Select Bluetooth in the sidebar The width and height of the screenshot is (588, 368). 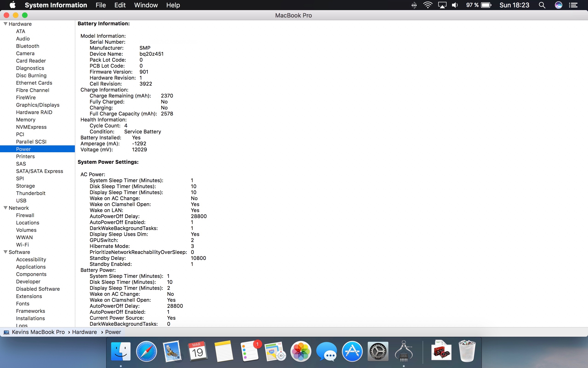(28, 46)
